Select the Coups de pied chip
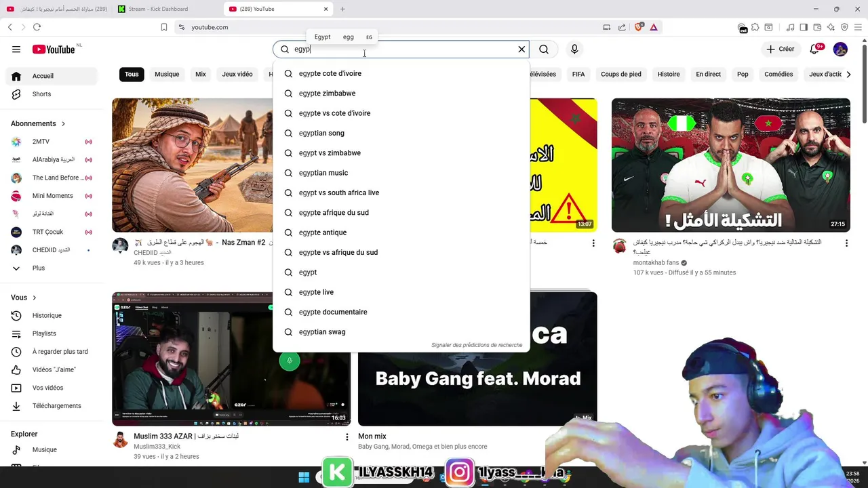The height and width of the screenshot is (488, 868). tap(621, 75)
